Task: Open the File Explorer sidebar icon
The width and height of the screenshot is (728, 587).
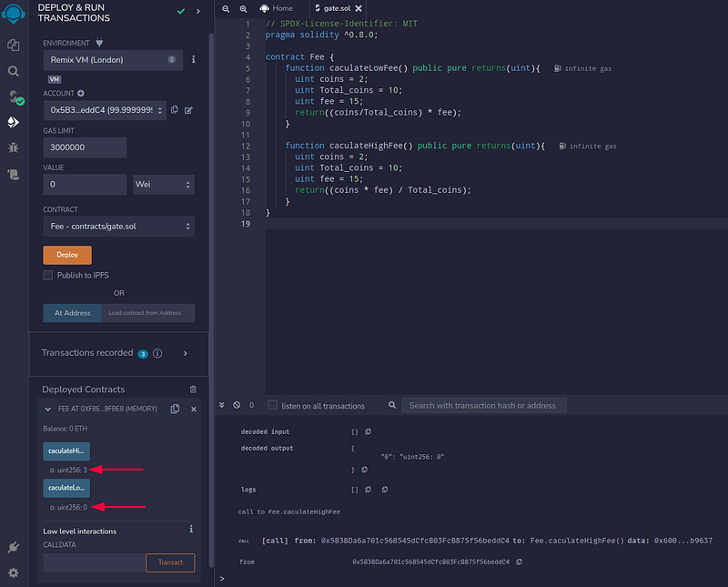Action: tap(14, 45)
